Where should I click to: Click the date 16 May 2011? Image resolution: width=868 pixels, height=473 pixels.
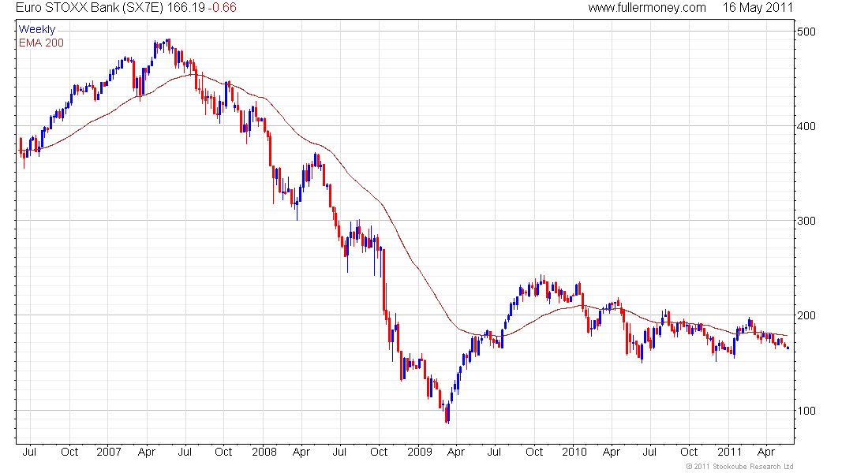(x=758, y=8)
